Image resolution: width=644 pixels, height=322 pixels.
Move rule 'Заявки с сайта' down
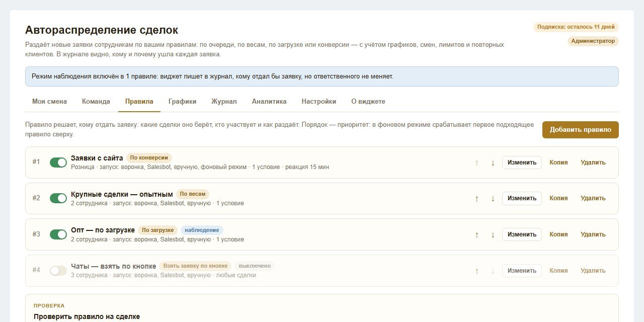click(x=493, y=163)
